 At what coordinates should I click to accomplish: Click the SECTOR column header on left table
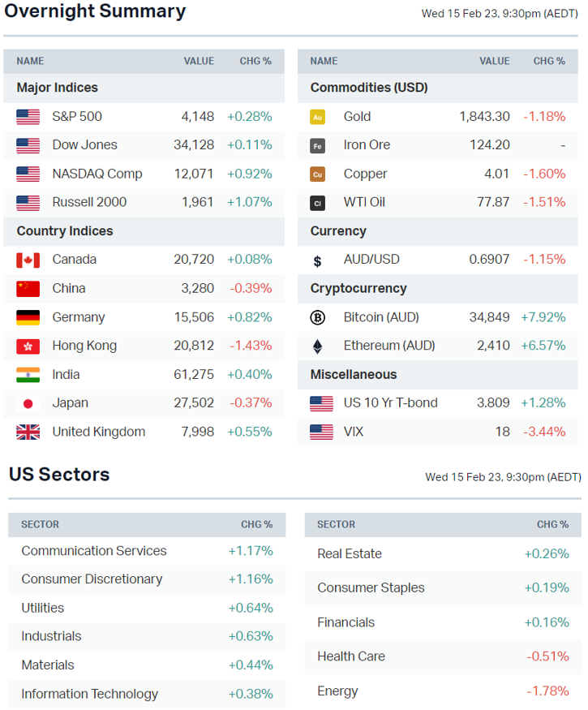click(x=40, y=525)
